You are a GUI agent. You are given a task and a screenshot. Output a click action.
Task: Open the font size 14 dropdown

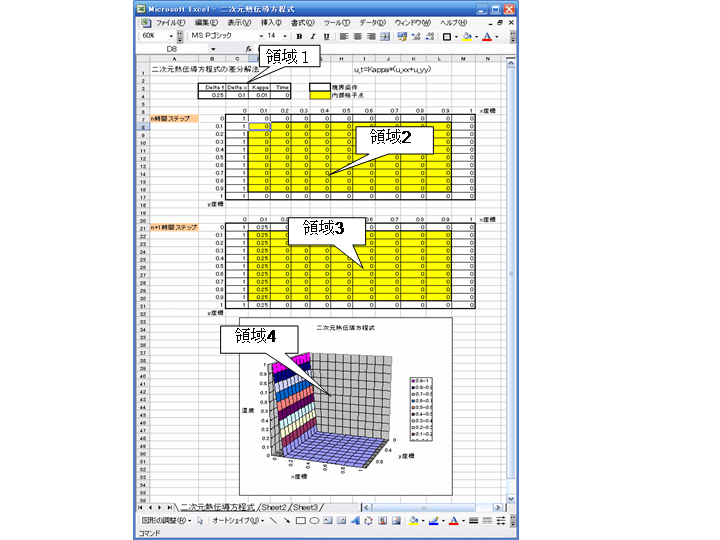[285, 36]
